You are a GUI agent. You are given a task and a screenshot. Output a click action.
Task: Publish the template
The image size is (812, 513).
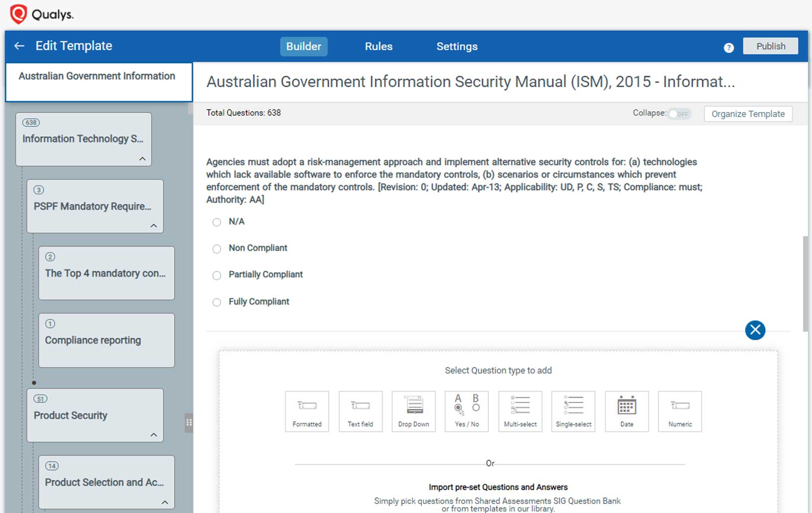770,46
